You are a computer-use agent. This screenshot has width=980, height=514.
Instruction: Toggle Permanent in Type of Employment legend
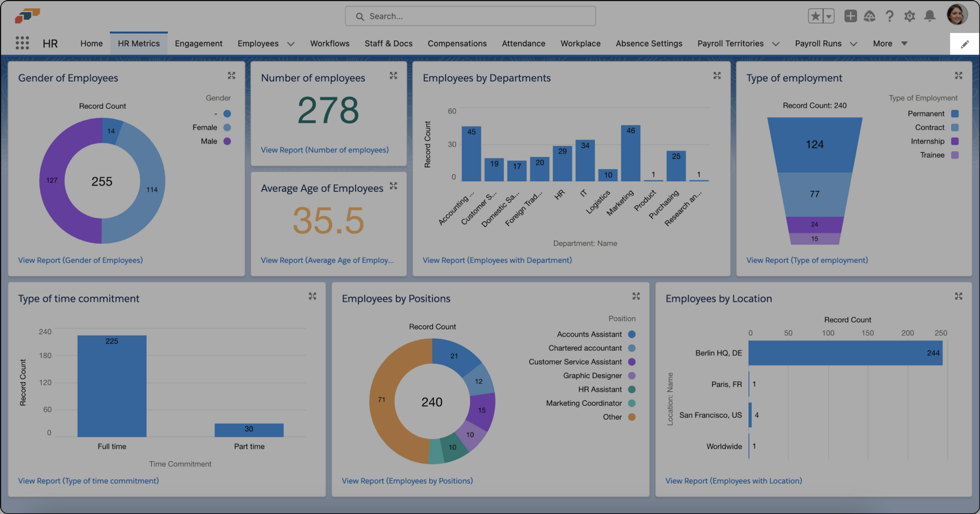pyautogui.click(x=931, y=113)
